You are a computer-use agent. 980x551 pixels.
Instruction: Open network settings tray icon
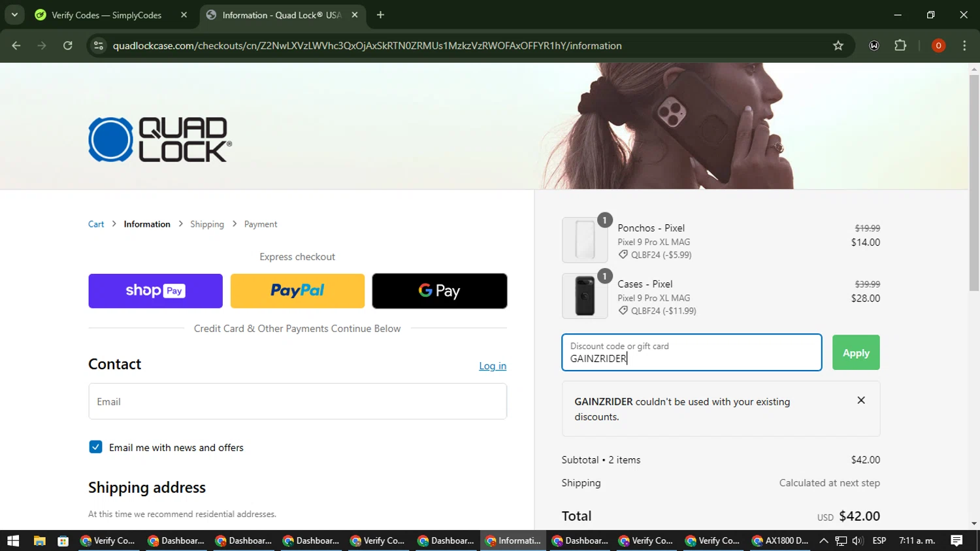841,541
